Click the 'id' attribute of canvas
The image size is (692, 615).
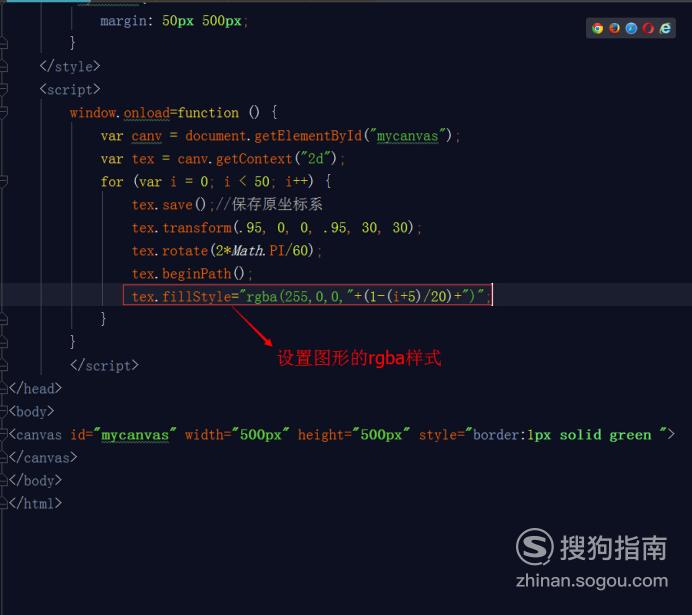click(78, 435)
